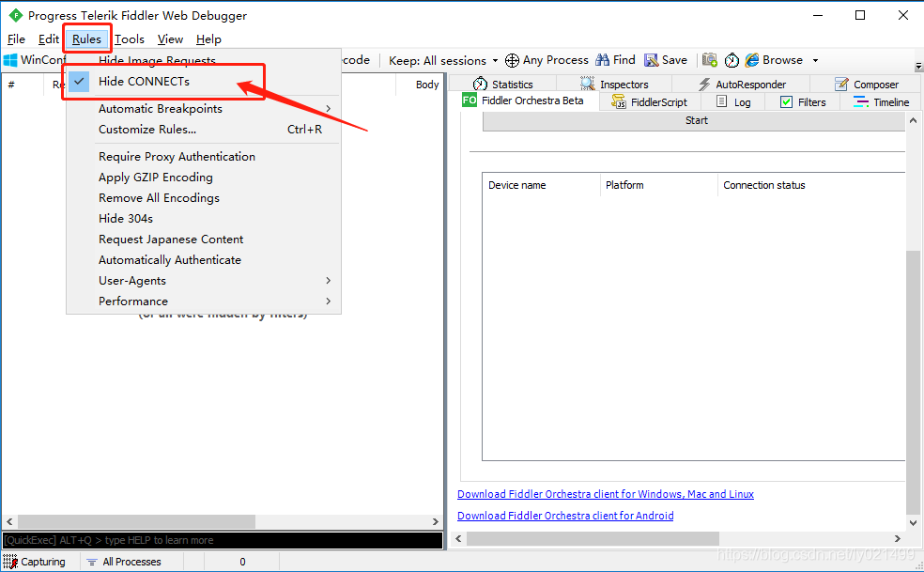Screen dimensions: 924x572
Task: Click the WinConfig Windows logo icon
Action: (10, 60)
